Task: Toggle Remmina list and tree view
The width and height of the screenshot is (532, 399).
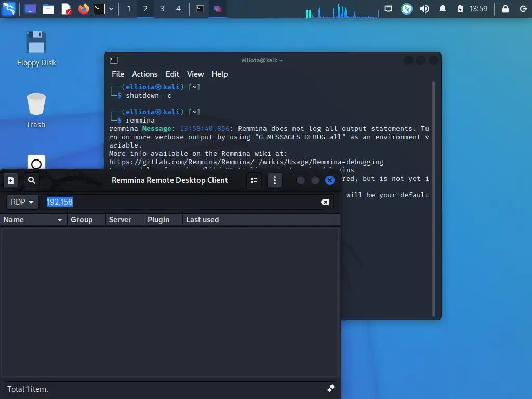Action: click(x=254, y=180)
